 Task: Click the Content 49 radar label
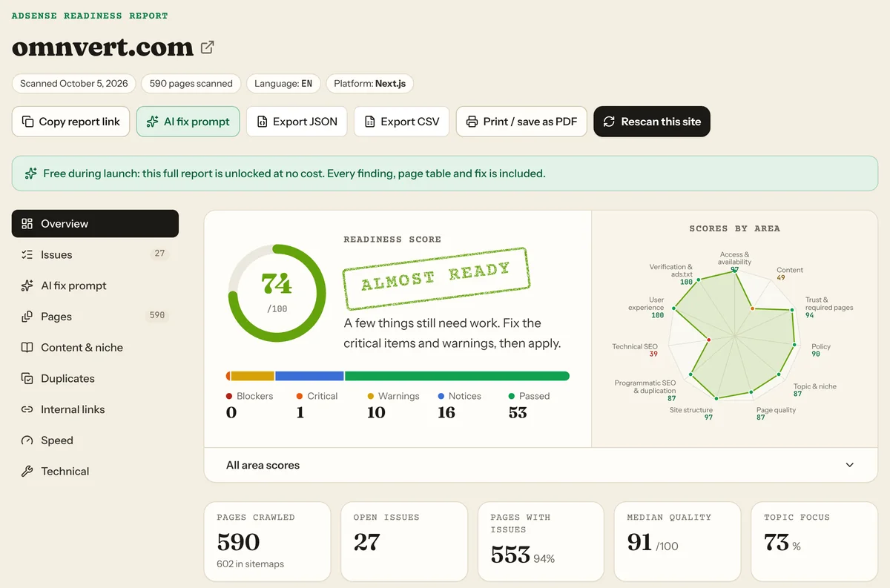point(790,274)
